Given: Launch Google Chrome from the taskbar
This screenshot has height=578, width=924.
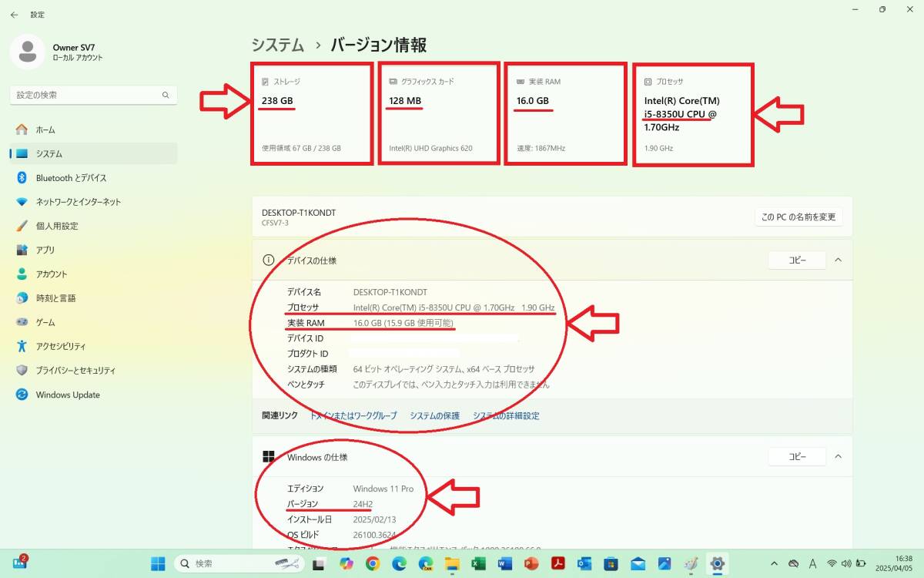Looking at the screenshot, I should tap(373, 563).
